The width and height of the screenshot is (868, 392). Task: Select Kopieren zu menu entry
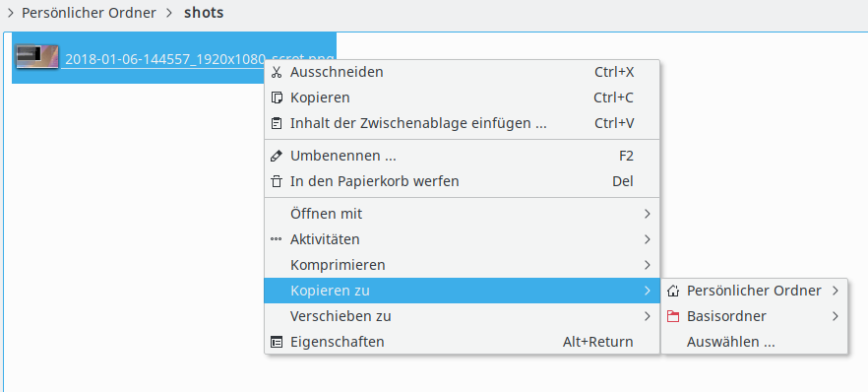point(463,291)
